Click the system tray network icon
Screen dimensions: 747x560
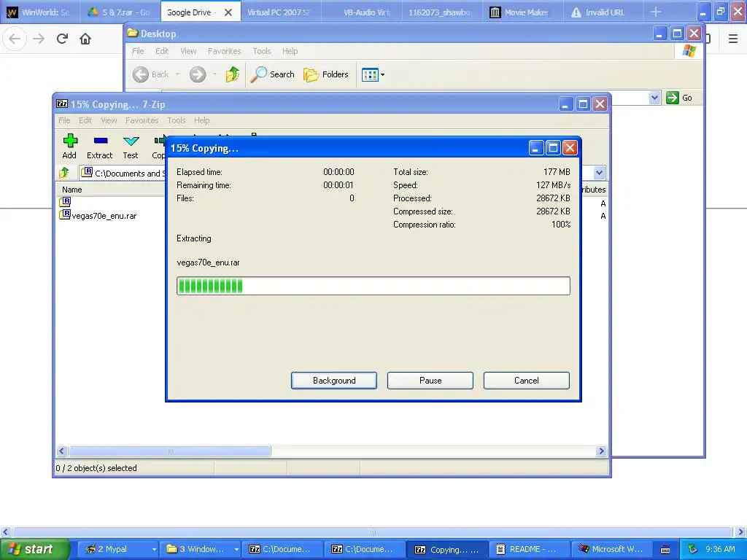(x=693, y=549)
